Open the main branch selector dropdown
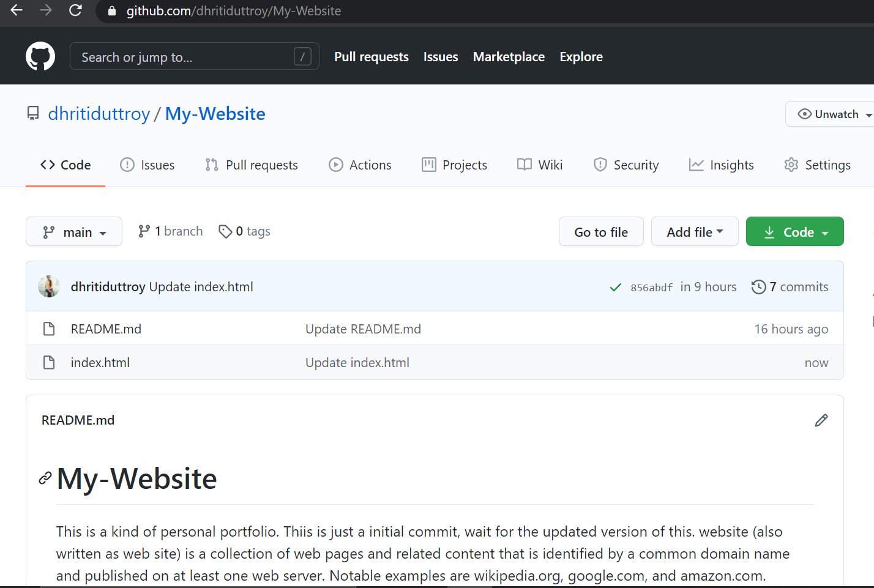This screenshot has width=874, height=588. click(x=74, y=232)
